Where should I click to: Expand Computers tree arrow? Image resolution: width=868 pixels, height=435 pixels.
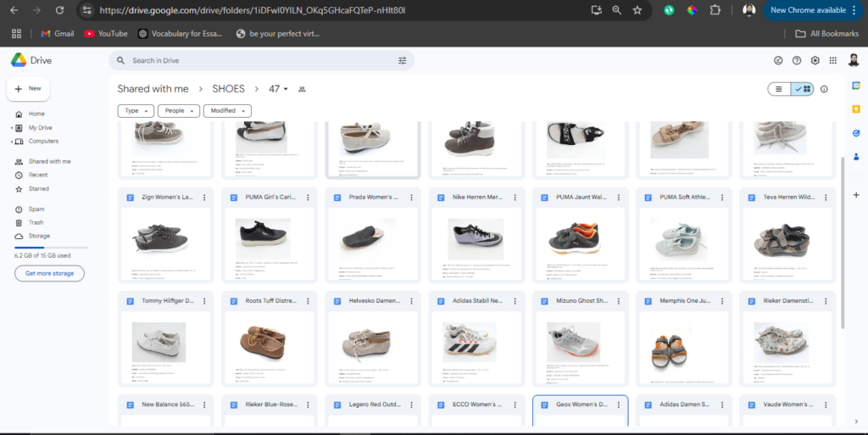point(12,142)
